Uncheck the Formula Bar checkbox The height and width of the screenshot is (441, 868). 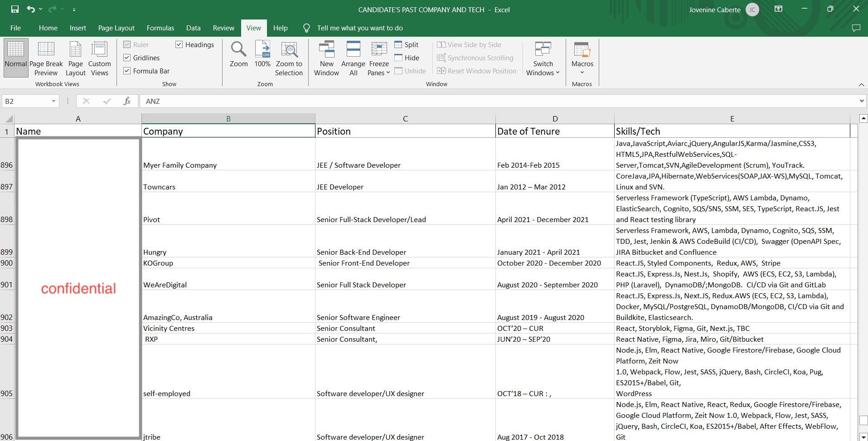coord(127,71)
